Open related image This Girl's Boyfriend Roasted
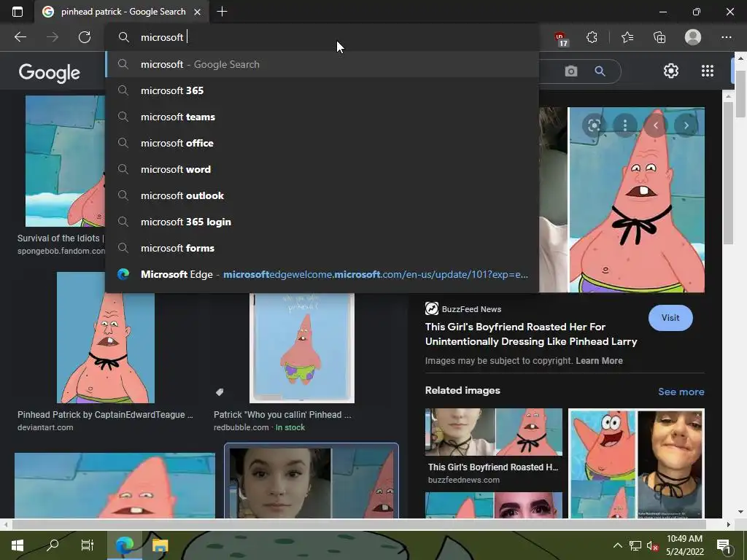This screenshot has width=747, height=560. coord(494,432)
